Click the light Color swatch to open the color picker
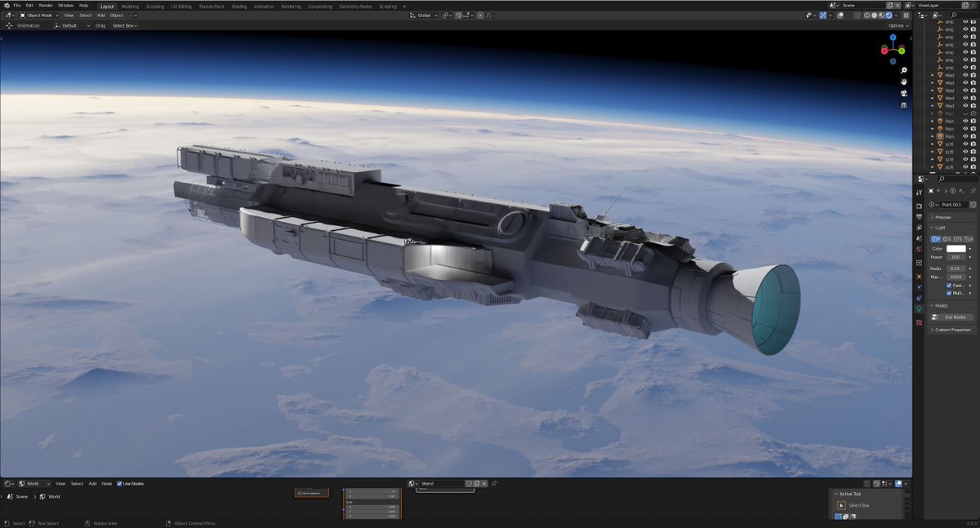Viewport: 980px width, 528px height. click(955, 248)
